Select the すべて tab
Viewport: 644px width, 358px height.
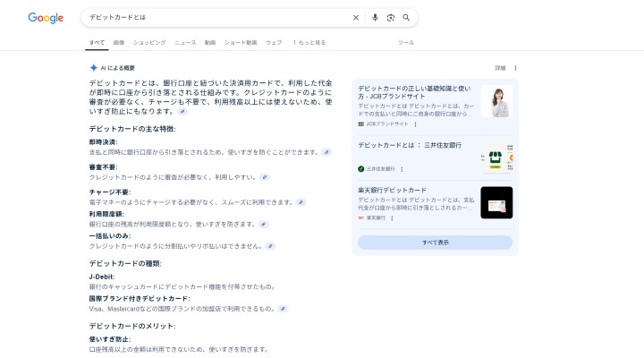pyautogui.click(x=97, y=43)
